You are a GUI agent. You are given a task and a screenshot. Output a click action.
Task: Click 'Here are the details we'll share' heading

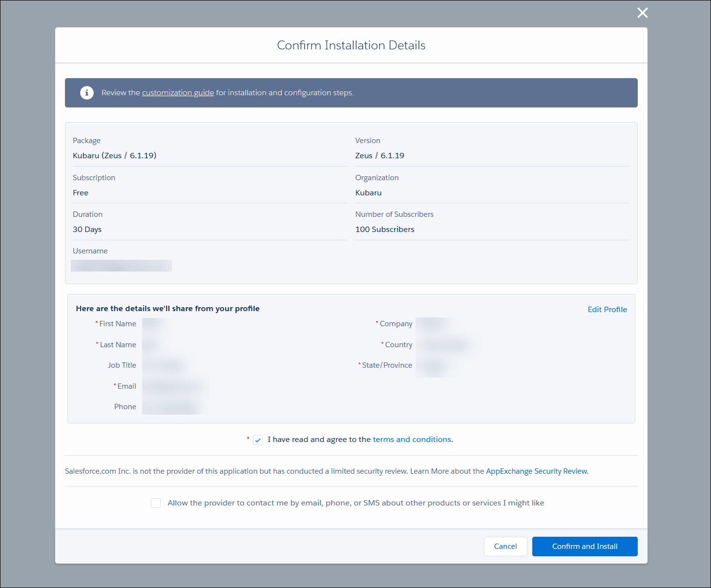[167, 309]
